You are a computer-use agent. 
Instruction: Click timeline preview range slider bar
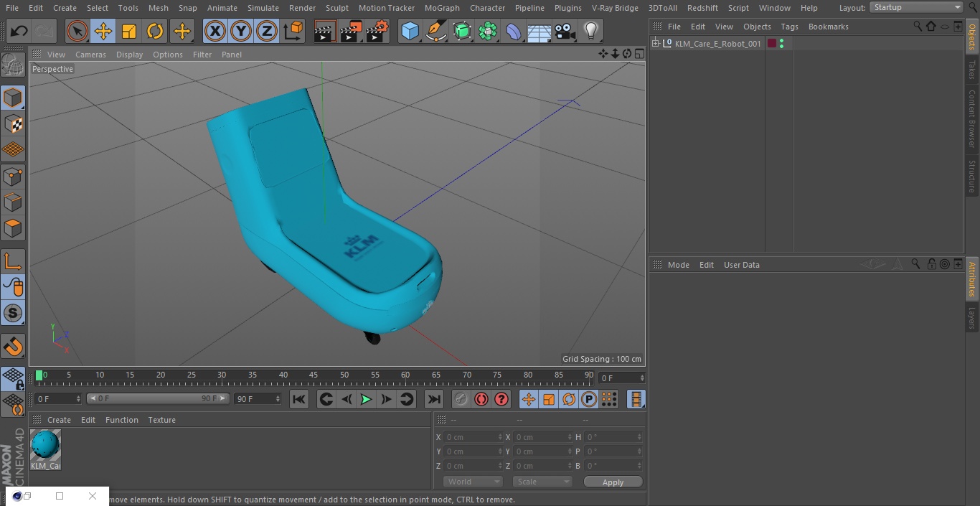tap(158, 398)
